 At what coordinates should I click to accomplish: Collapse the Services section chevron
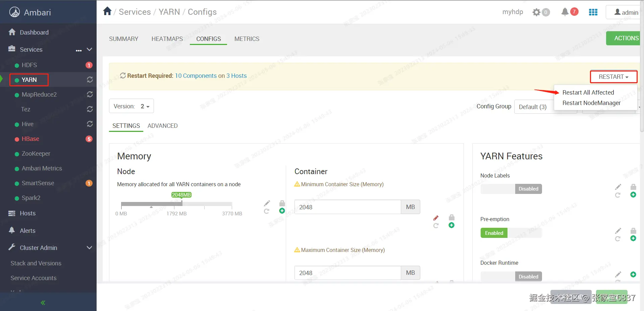90,50
